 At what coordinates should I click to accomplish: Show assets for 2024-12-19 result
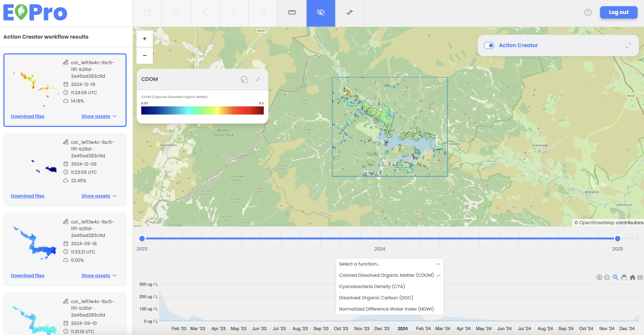point(99,116)
